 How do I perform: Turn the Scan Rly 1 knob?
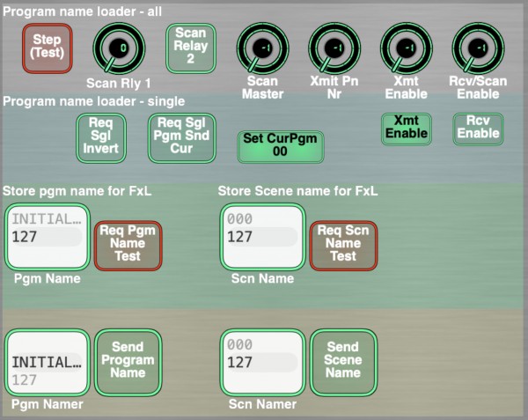click(119, 48)
